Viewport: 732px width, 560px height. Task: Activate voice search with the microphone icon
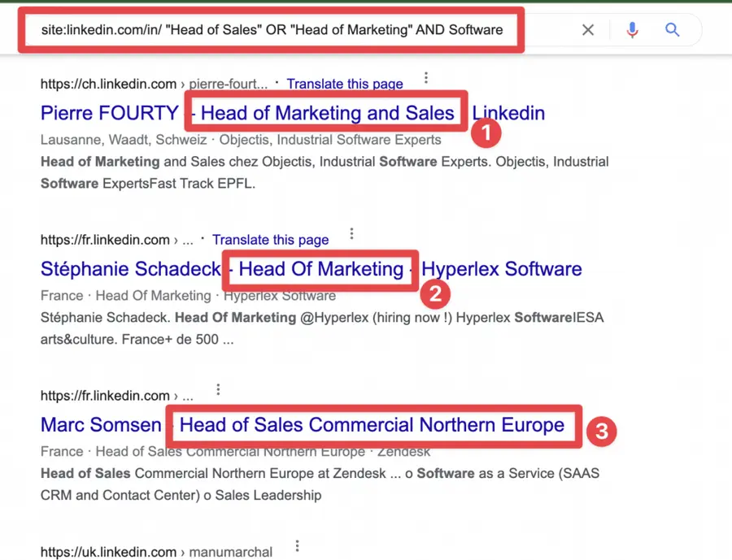pos(632,29)
